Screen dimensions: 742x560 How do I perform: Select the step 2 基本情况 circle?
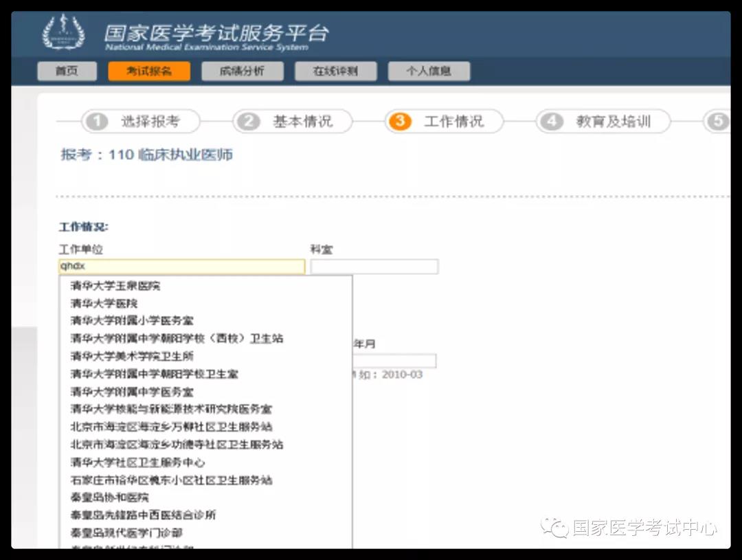249,121
